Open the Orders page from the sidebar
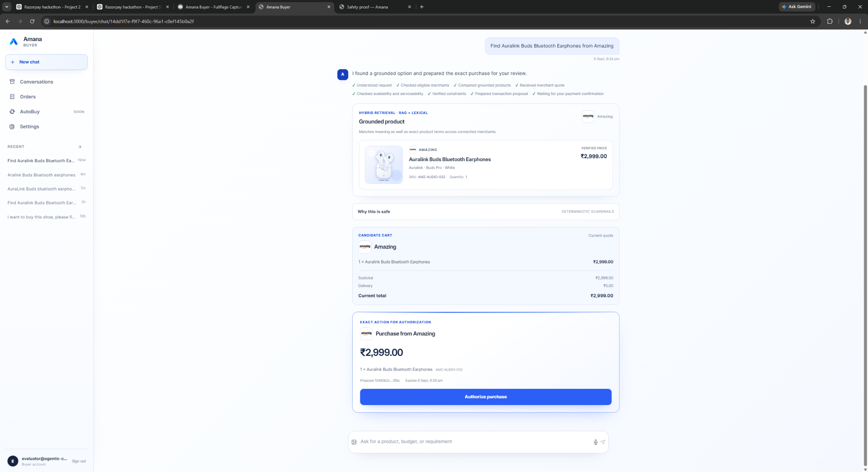This screenshot has width=868, height=472. [x=47, y=97]
